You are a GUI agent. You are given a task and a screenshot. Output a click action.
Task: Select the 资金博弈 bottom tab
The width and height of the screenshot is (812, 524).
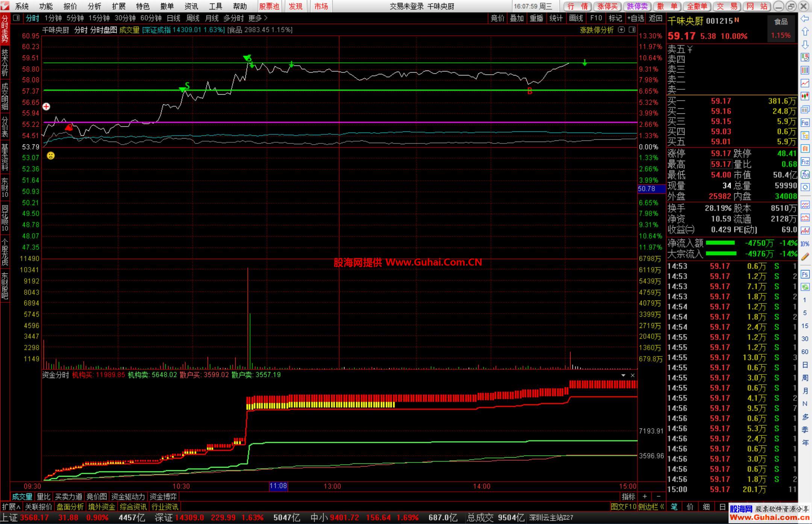pyautogui.click(x=163, y=497)
